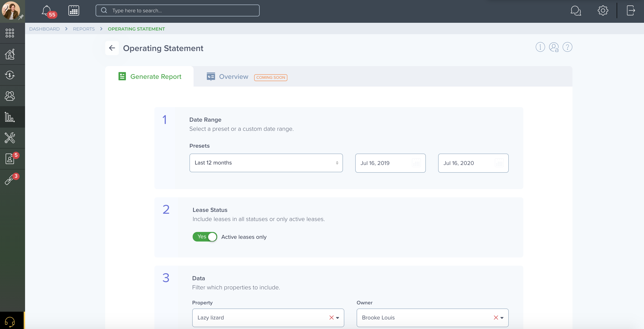Screen dimensions: 644x329
Task: Click the Jul 16, 2020 end date field
Action: coord(473,163)
